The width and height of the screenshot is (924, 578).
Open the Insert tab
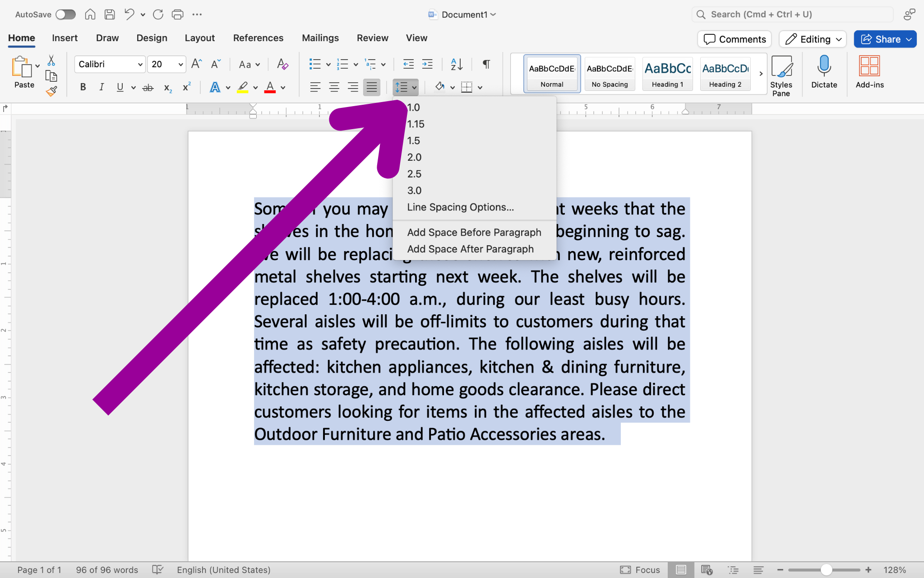[x=65, y=38]
